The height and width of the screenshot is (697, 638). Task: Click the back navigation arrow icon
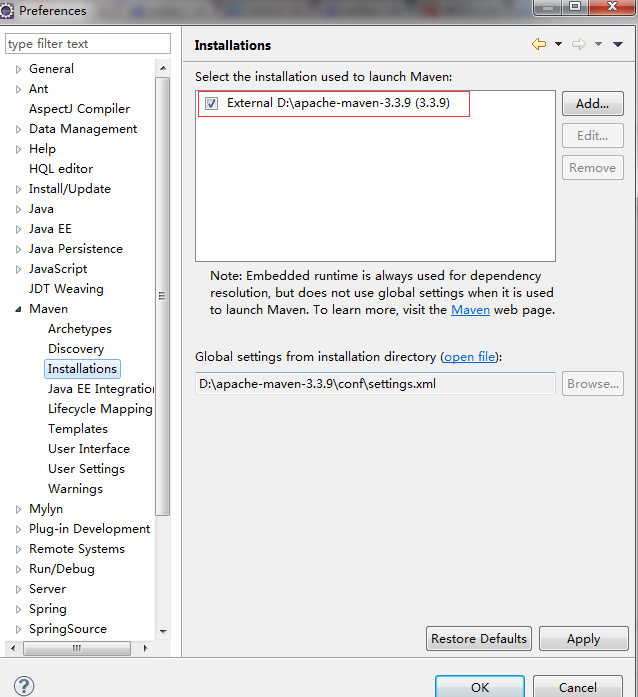[539, 44]
